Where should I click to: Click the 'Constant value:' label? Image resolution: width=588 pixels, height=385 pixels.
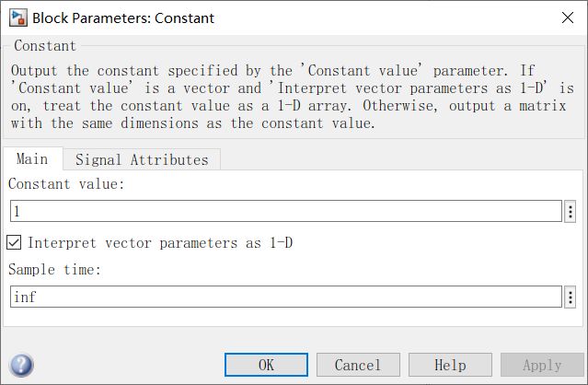click(x=65, y=184)
